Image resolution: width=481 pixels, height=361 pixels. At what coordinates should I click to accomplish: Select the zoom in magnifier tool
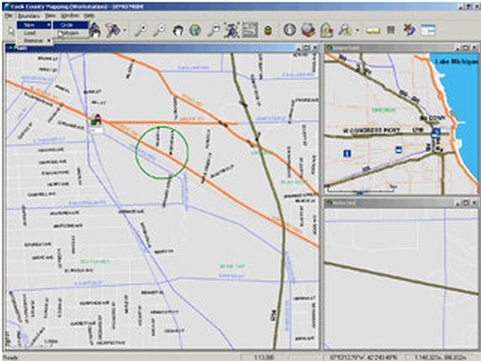(141, 30)
